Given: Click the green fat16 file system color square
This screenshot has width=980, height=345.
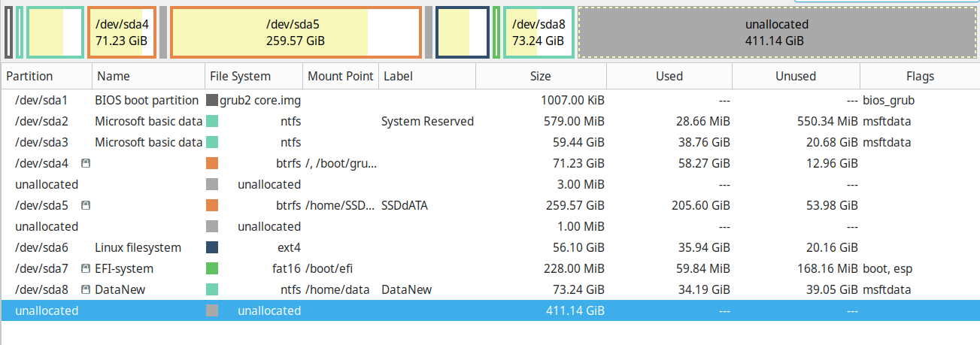Looking at the screenshot, I should (212, 268).
